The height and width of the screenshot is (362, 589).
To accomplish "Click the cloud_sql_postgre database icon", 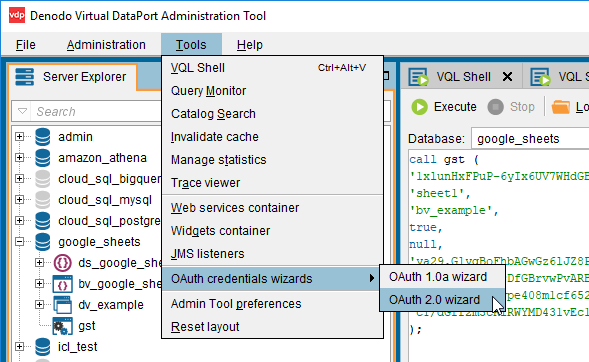I will tap(42, 221).
